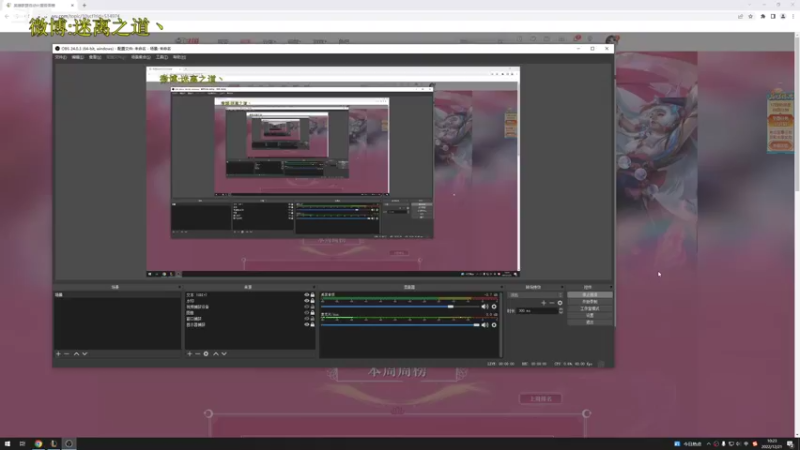Click Chrome bookmark star icon
800x450 pixels.
(x=751, y=16)
